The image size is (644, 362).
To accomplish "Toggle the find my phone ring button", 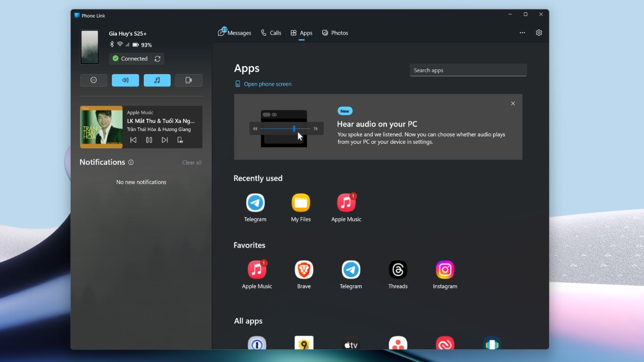I will [x=189, y=80].
